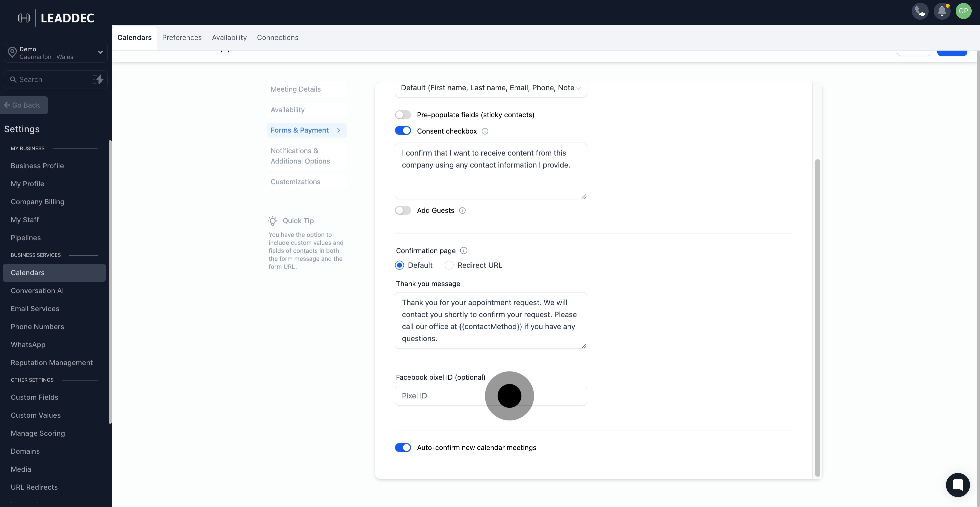Open Manage Scoring settings
The height and width of the screenshot is (507, 980).
click(x=38, y=433)
